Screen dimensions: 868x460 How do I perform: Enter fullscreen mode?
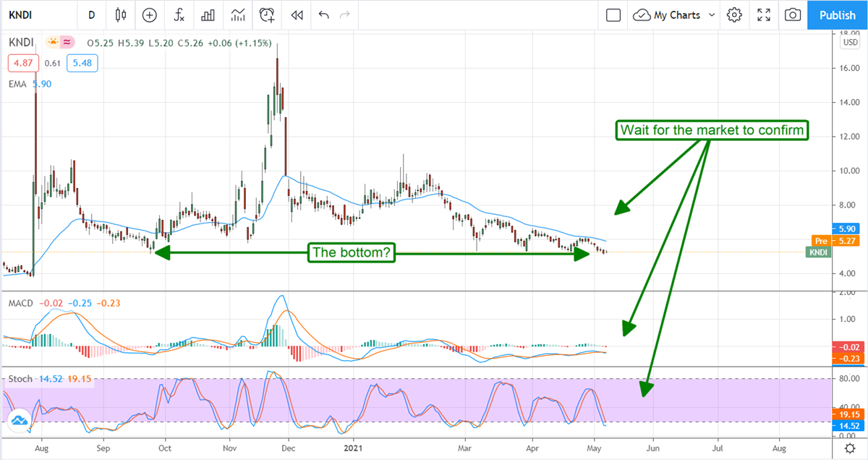click(764, 15)
